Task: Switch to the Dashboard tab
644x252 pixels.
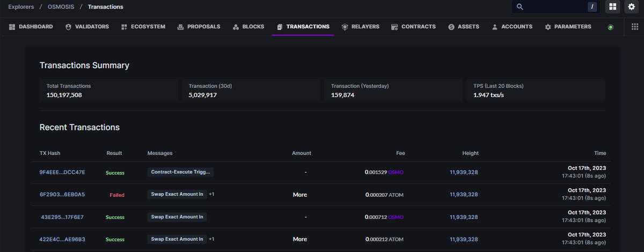Action: click(31, 27)
